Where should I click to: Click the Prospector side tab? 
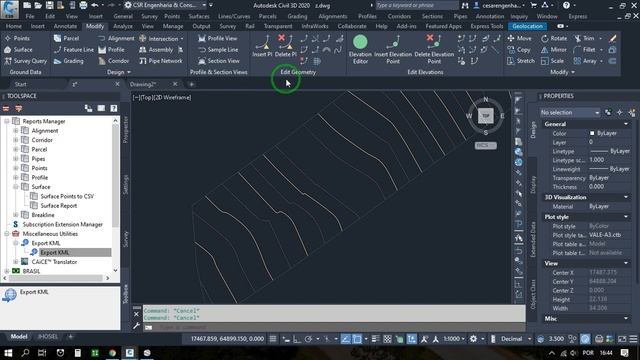(126, 129)
